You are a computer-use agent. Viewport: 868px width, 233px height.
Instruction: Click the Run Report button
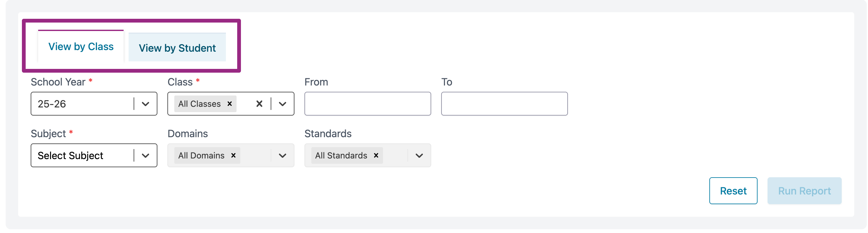804,191
